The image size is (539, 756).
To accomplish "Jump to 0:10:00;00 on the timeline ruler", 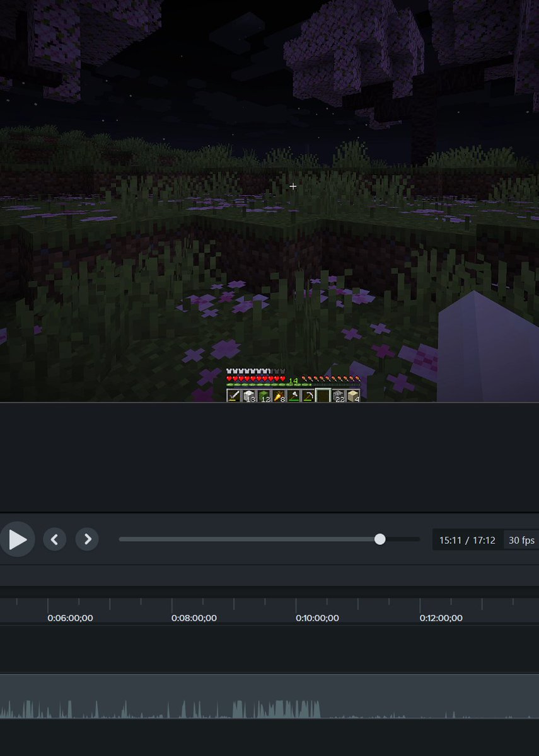I will pos(317,618).
